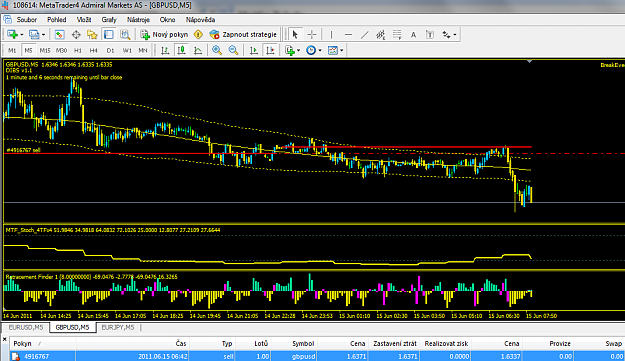Open the Okno menu
This screenshot has height=361, width=625.
[167, 20]
